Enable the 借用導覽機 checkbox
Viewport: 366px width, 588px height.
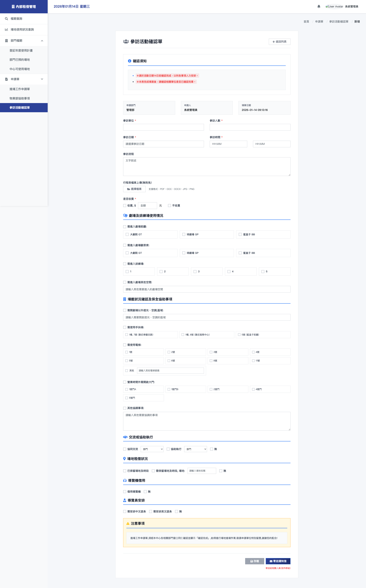coord(125,492)
